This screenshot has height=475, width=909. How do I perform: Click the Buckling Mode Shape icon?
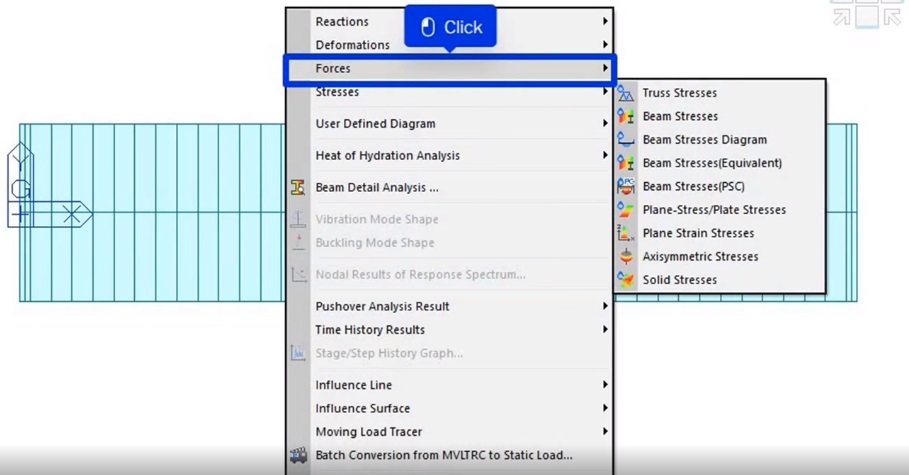(x=298, y=242)
